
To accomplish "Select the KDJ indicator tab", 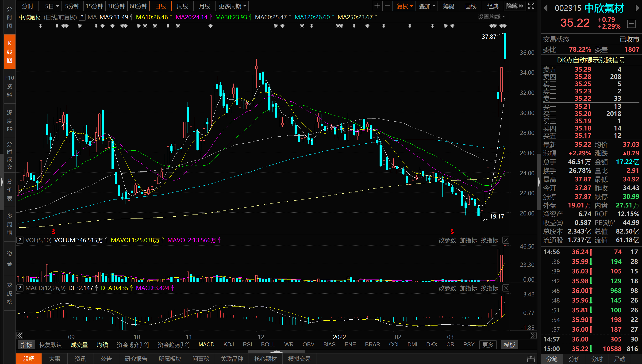I will (x=228, y=345).
